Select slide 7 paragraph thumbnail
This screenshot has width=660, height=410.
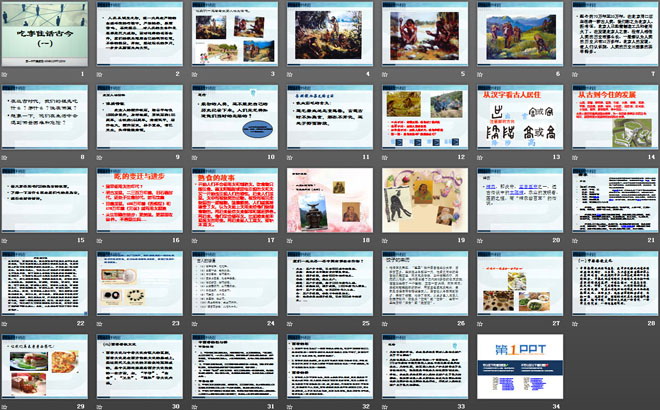(x=615, y=34)
